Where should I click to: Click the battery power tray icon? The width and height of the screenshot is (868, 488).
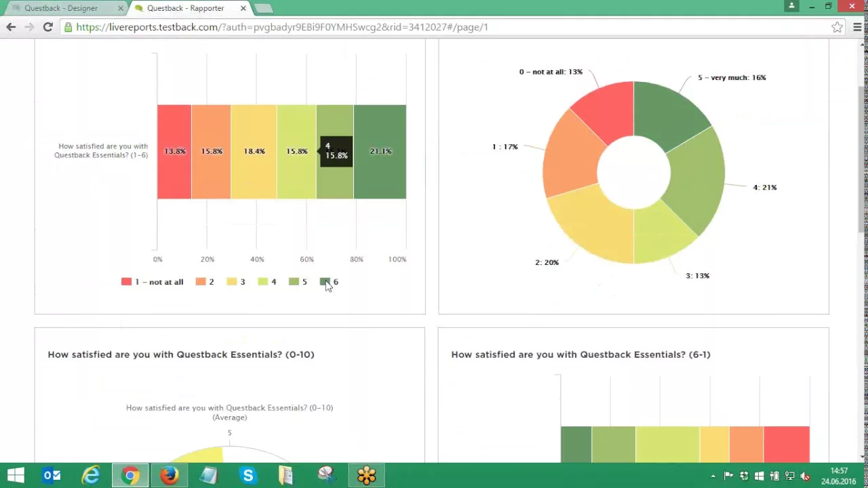[774, 476]
